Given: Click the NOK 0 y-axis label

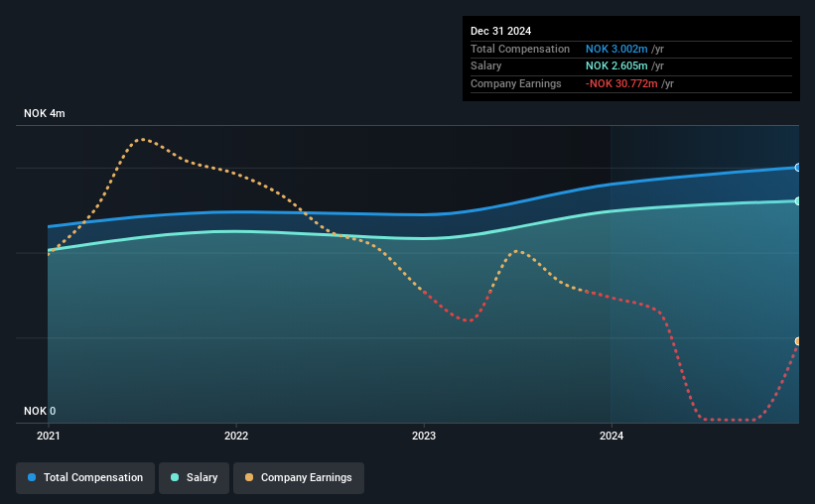Looking at the screenshot, I should tap(40, 411).
